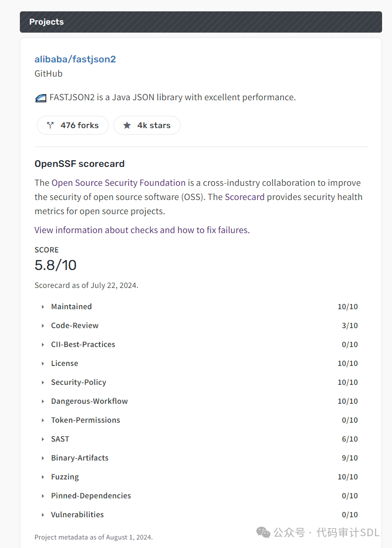Expand the License check triangle
Viewport: 392px width, 548px height.
pyautogui.click(x=43, y=364)
